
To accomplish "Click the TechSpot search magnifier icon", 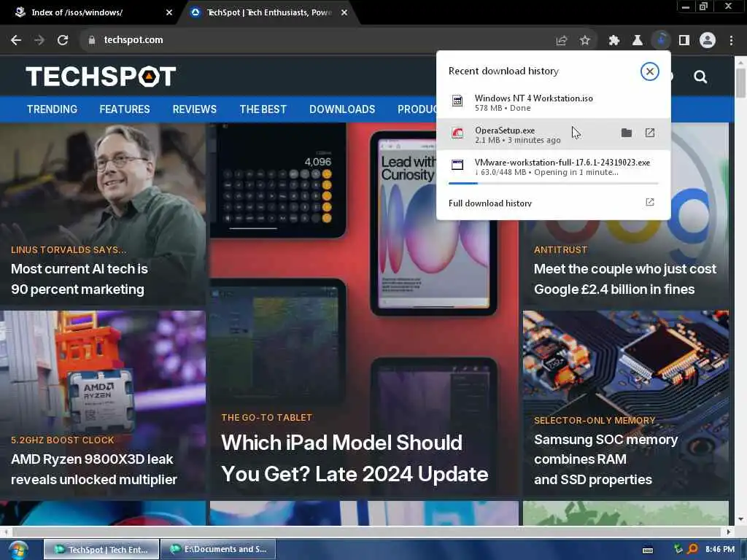I will (x=700, y=77).
